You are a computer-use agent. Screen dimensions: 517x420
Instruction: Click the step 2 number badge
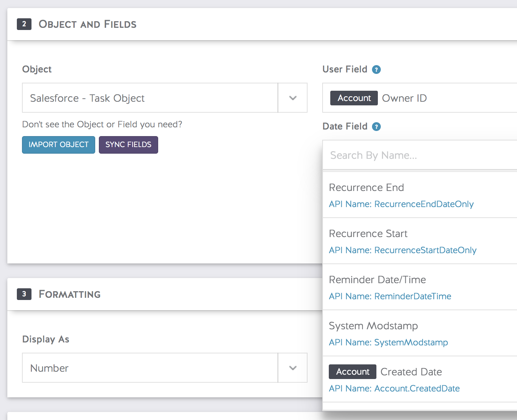24,24
